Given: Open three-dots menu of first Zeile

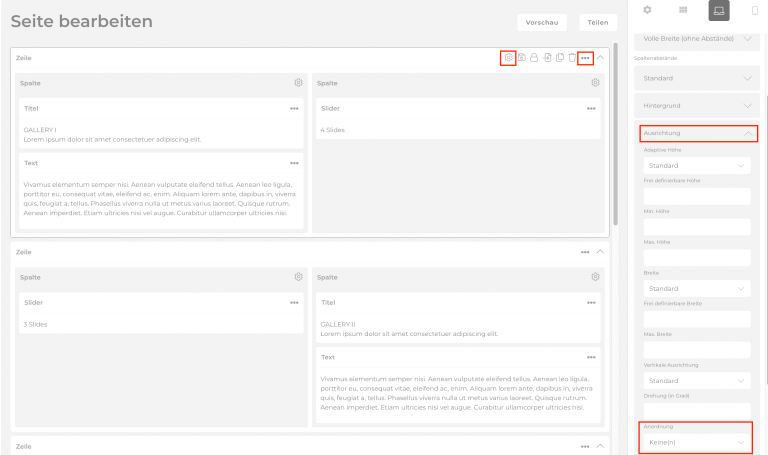Looking at the screenshot, I should point(585,58).
